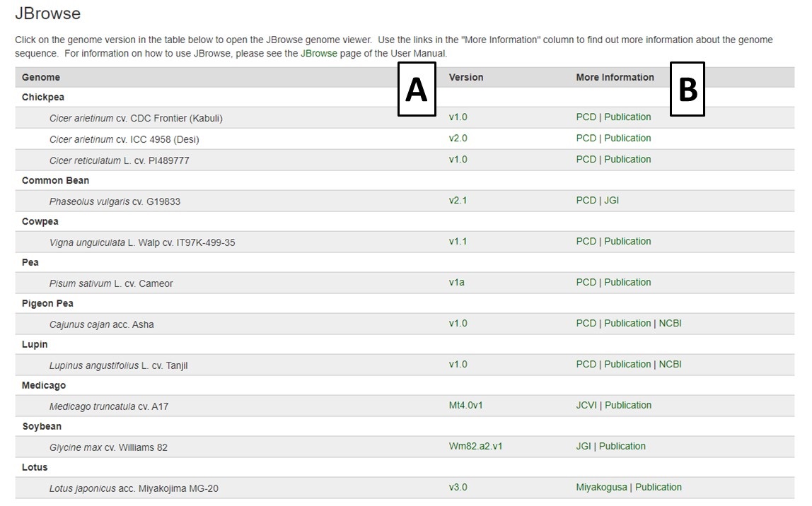Open Mt4.0v1 for Medicago truncatula A17
Image resolution: width=812 pixels, height=506 pixels.
pyautogui.click(x=465, y=405)
